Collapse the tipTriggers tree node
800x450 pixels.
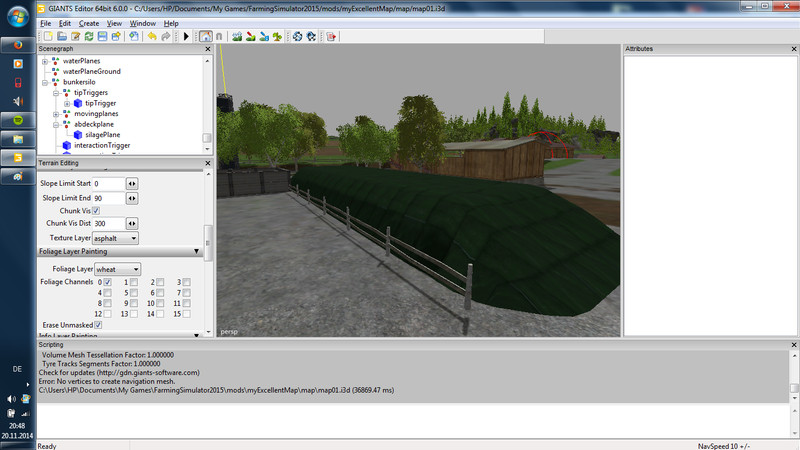point(56,93)
